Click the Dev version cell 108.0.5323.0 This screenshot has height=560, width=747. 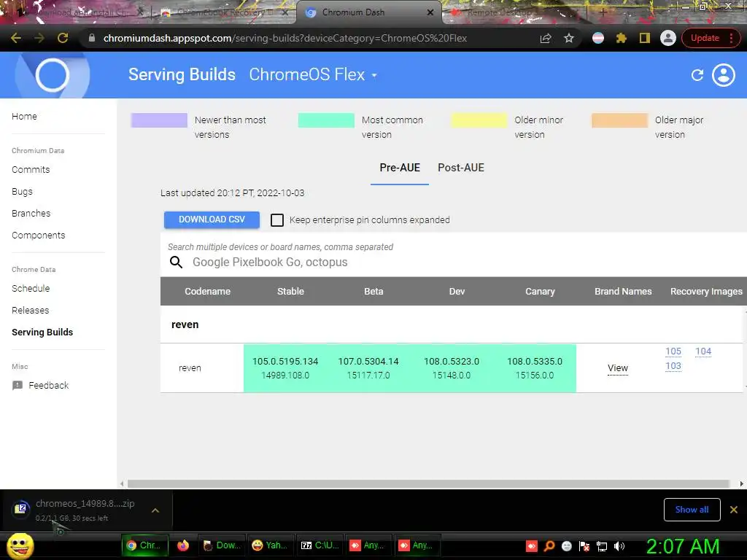[x=451, y=368]
